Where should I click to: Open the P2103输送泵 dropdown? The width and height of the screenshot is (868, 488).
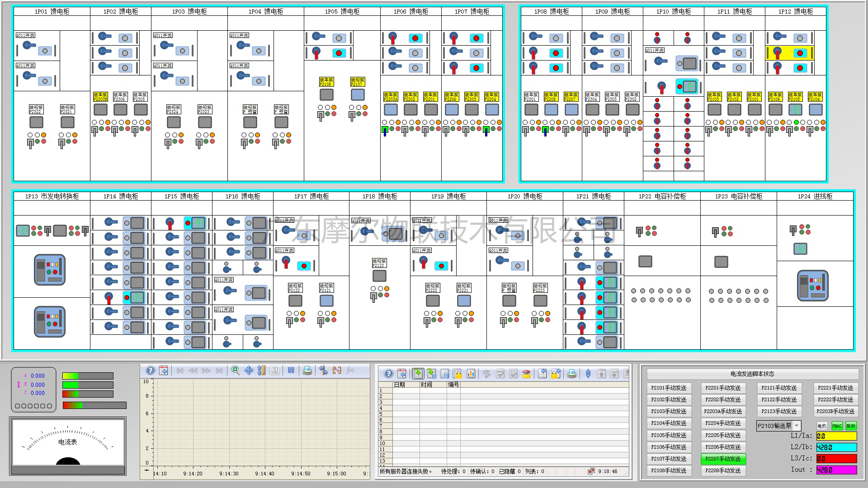point(797,426)
